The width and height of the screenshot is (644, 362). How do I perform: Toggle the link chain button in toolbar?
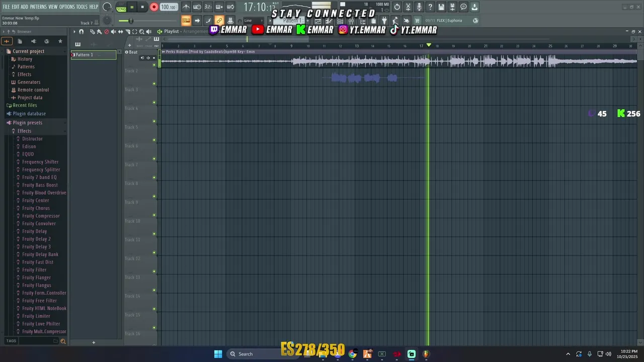click(x=219, y=21)
